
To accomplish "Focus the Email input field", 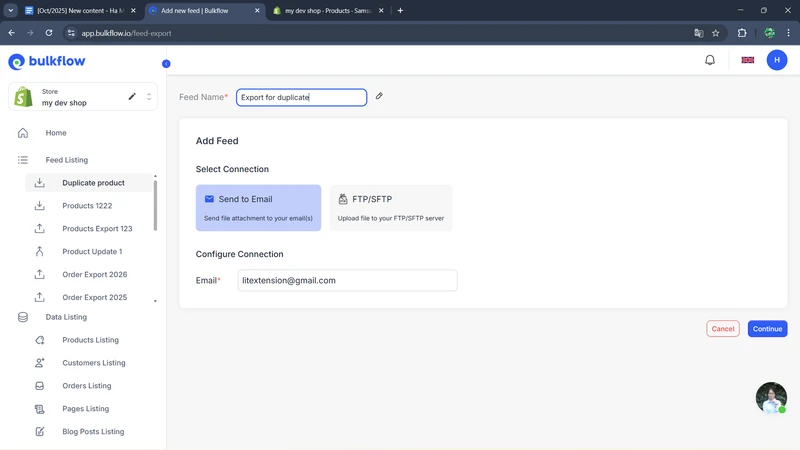I will point(347,280).
